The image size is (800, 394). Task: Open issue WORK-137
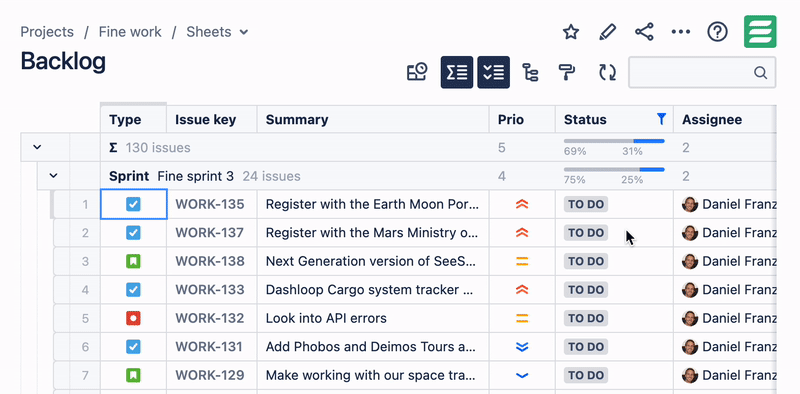tap(210, 233)
